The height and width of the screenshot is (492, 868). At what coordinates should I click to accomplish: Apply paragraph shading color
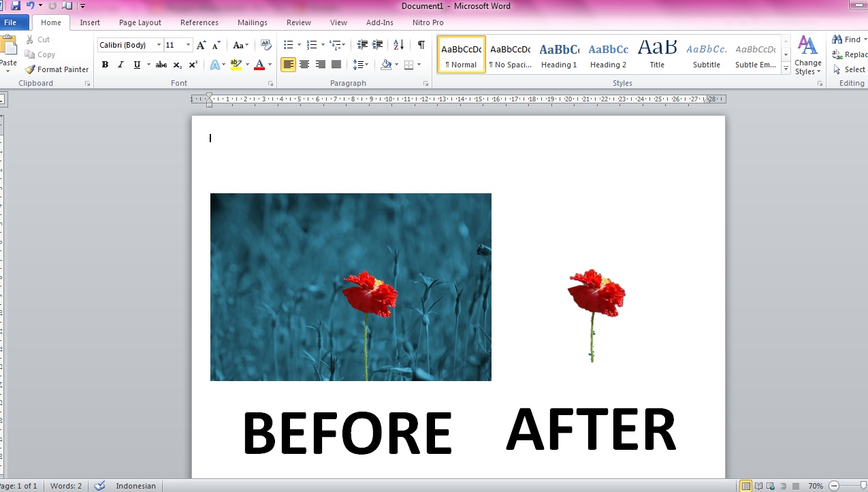pyautogui.click(x=386, y=65)
